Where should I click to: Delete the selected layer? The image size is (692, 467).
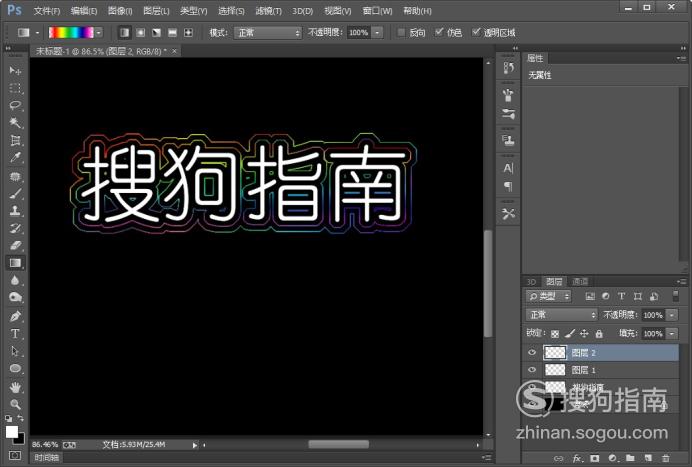(666, 458)
